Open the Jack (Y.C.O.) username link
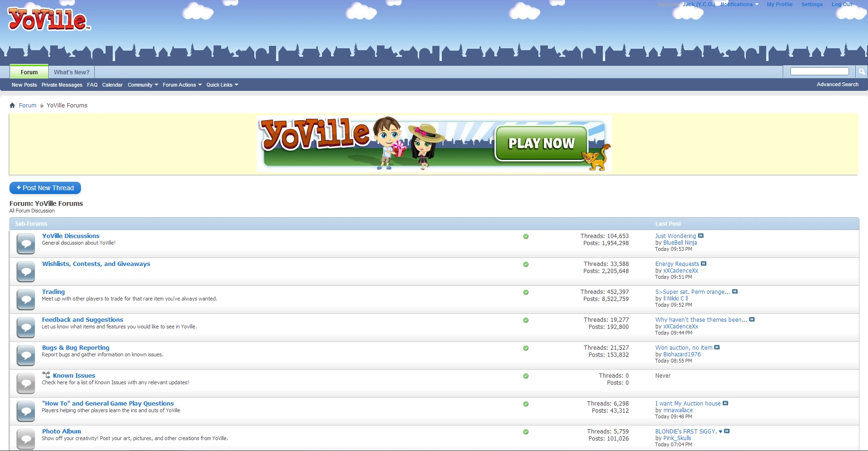 coord(698,4)
